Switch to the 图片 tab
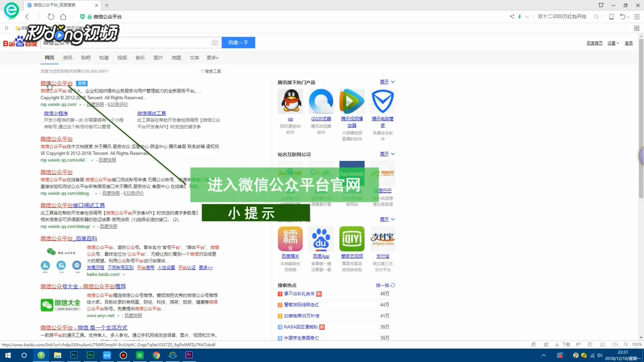This screenshot has width=644, height=362. coord(158,58)
